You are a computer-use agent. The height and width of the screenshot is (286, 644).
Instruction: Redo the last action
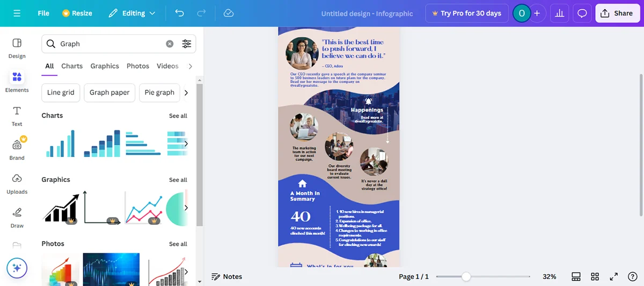coord(201,13)
